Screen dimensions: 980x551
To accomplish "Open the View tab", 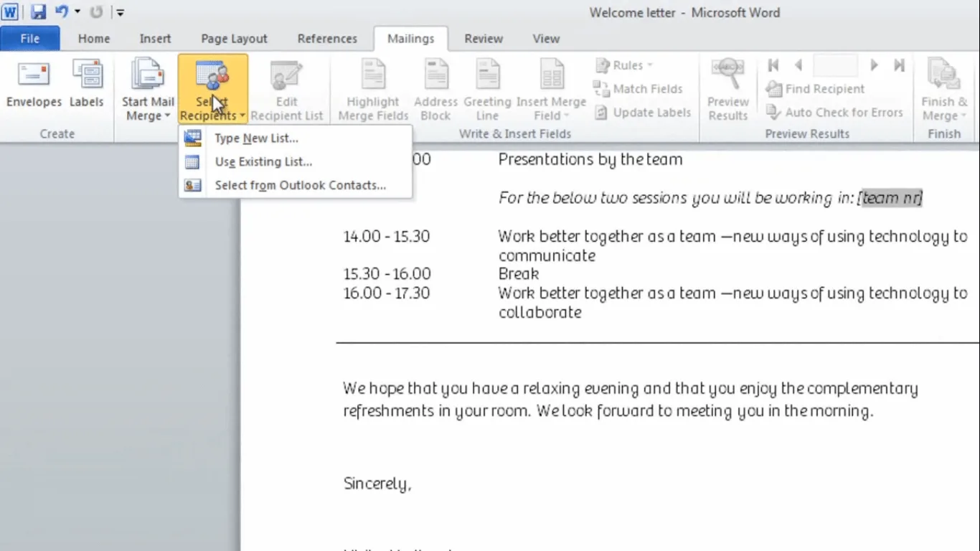I will pos(546,39).
